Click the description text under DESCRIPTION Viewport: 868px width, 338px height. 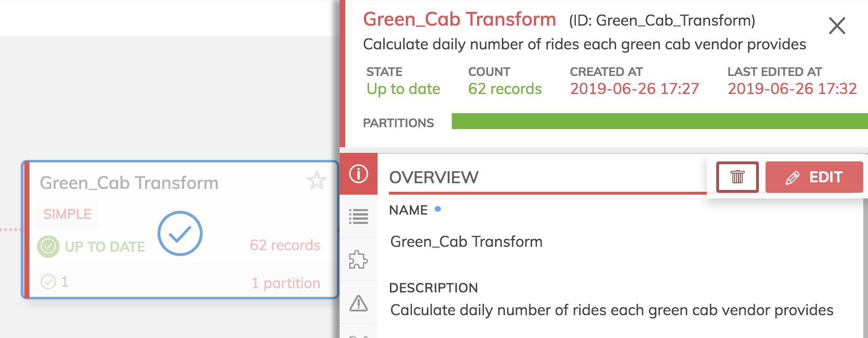pyautogui.click(x=612, y=310)
